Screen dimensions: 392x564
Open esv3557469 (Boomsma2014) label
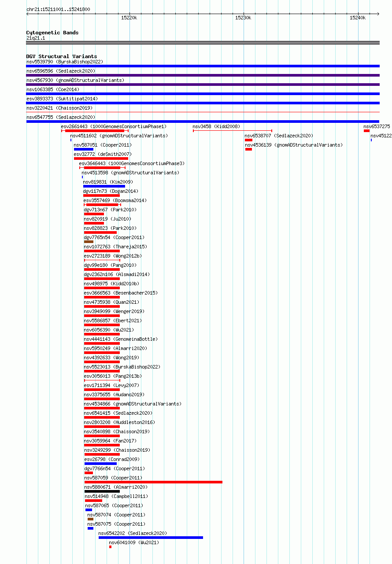pyautogui.click(x=115, y=200)
